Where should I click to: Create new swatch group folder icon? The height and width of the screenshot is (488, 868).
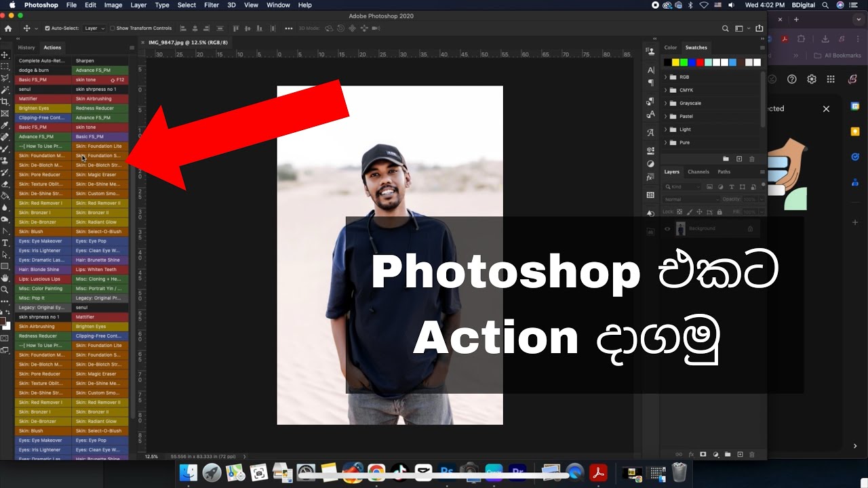tap(726, 159)
